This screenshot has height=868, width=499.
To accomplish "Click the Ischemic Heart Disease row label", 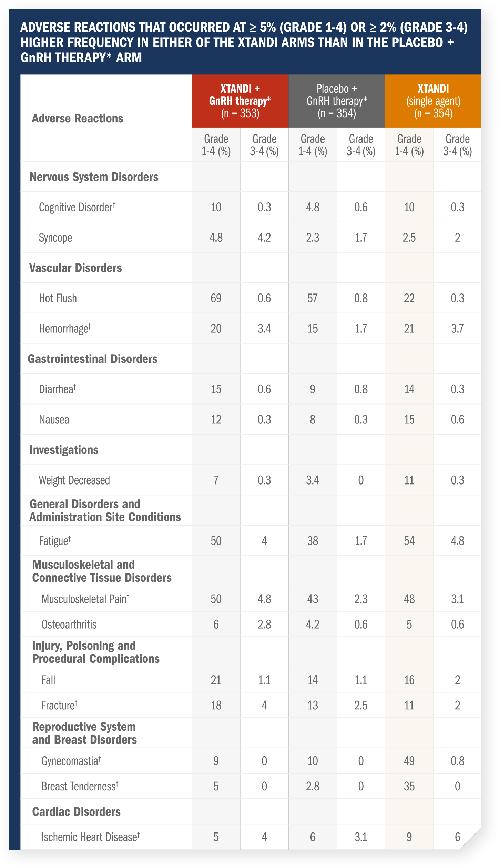I will (91, 837).
